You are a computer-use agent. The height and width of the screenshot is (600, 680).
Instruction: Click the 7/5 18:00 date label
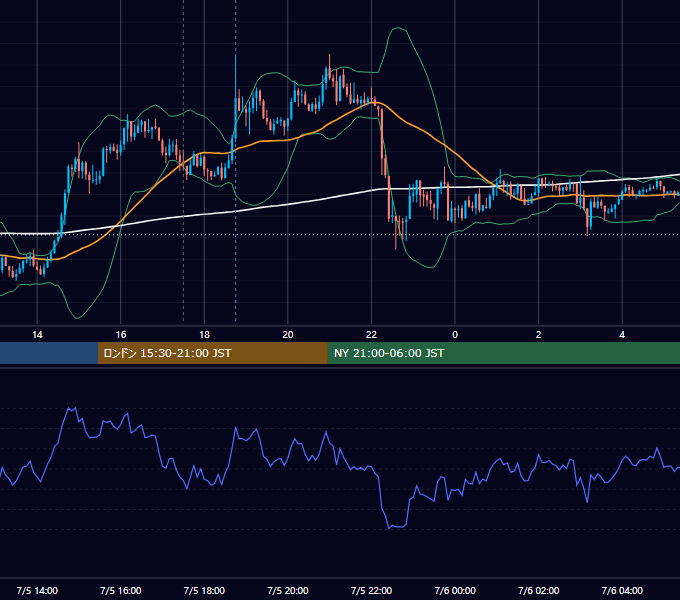(204, 590)
